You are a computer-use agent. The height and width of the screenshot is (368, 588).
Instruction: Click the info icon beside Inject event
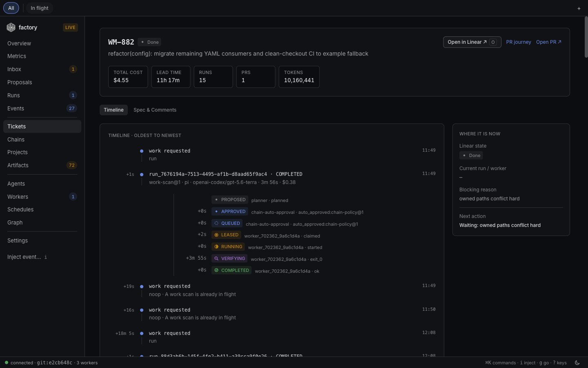(46, 257)
